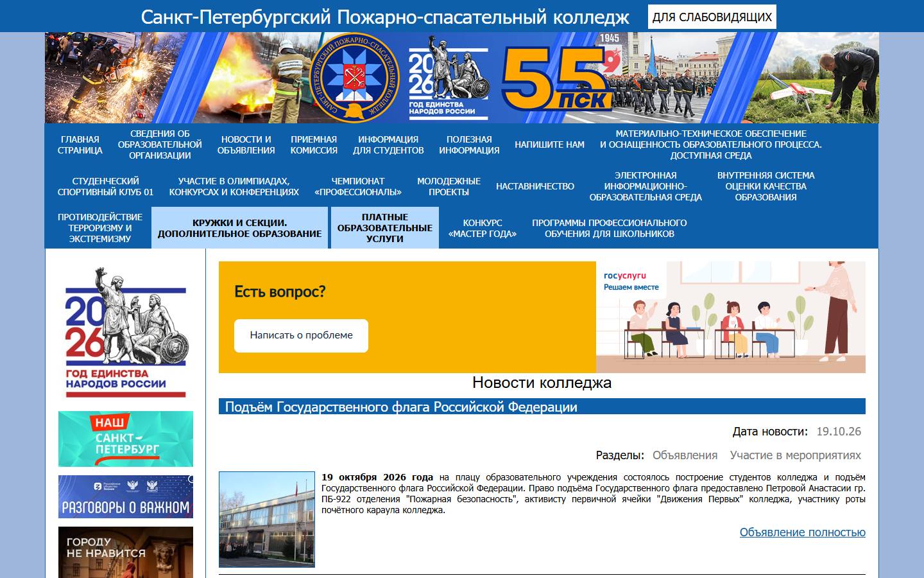Click the news date 19.10.26
Image resolution: width=924 pixels, height=578 pixels.
(839, 432)
